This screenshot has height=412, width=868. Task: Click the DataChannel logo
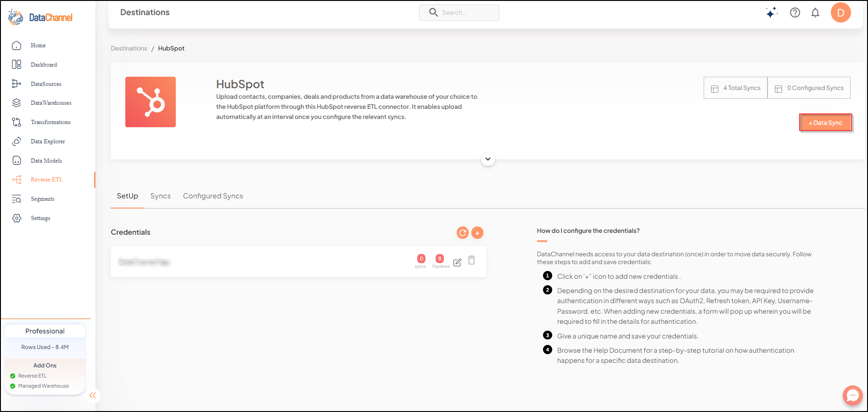click(x=40, y=17)
